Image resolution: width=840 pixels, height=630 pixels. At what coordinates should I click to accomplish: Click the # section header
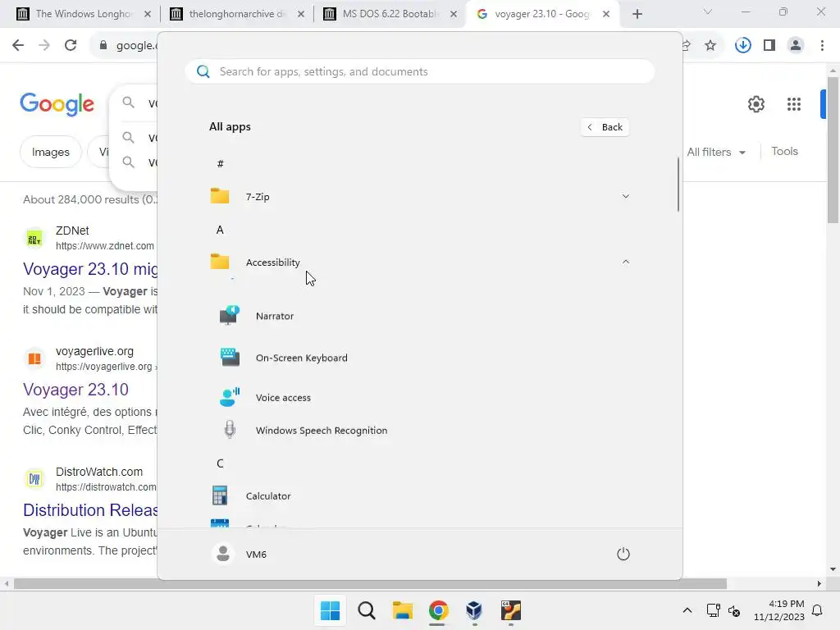[220, 164]
